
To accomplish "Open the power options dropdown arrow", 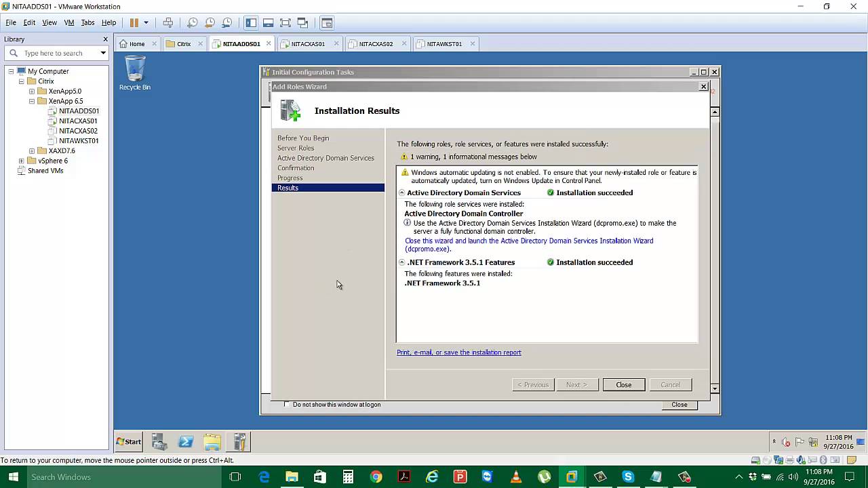I will 146,22.
